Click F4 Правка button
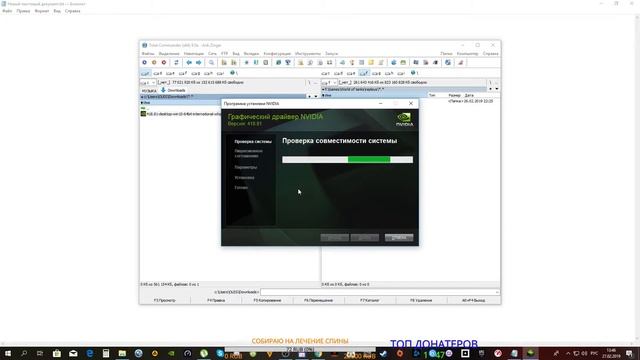The height and width of the screenshot is (360, 640). click(216, 300)
